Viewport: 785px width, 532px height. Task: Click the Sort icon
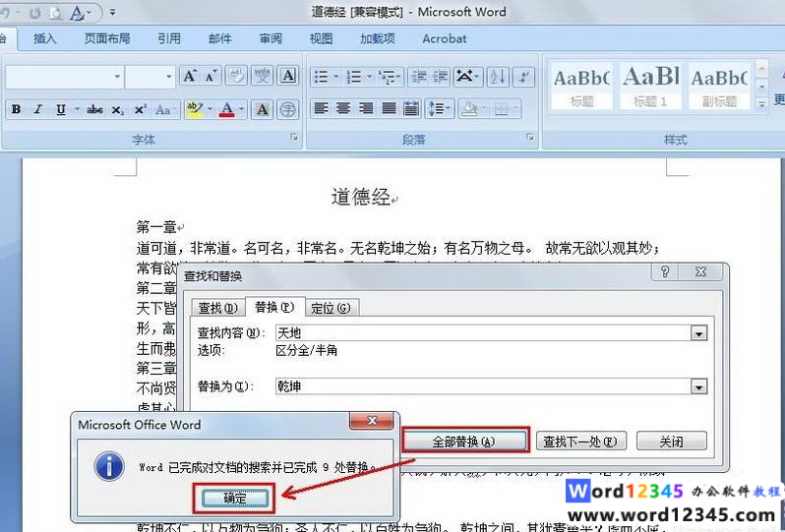click(498, 77)
